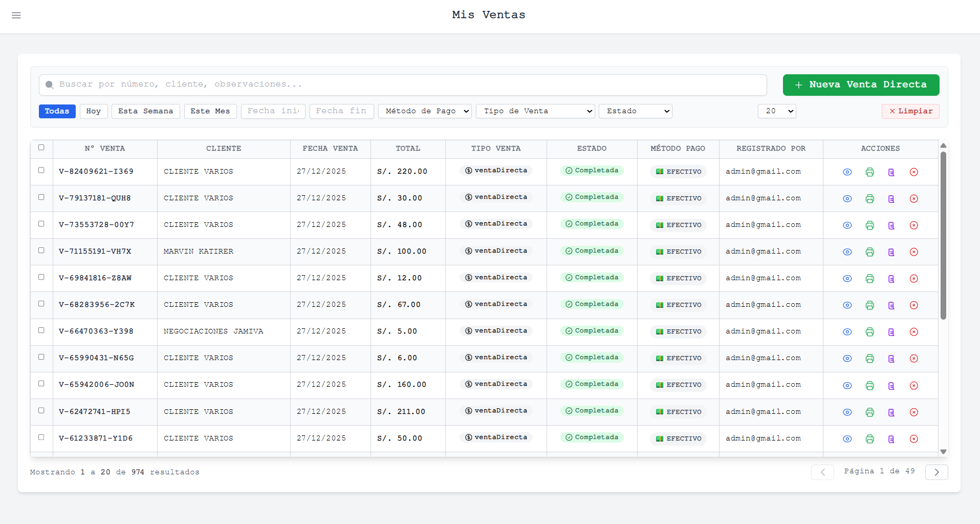View details of sale V-79137181-QUH8
The height and width of the screenshot is (524, 980).
pos(847,199)
